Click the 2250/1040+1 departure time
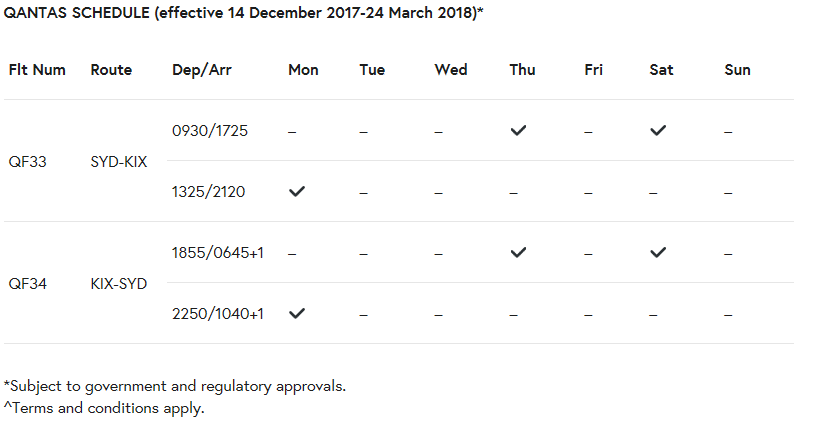Viewport: 816px width, 425px height. coord(218,314)
